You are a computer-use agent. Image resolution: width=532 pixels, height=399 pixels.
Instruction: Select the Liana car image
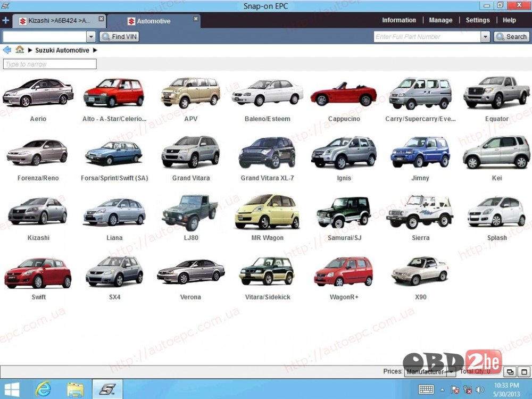point(114,212)
